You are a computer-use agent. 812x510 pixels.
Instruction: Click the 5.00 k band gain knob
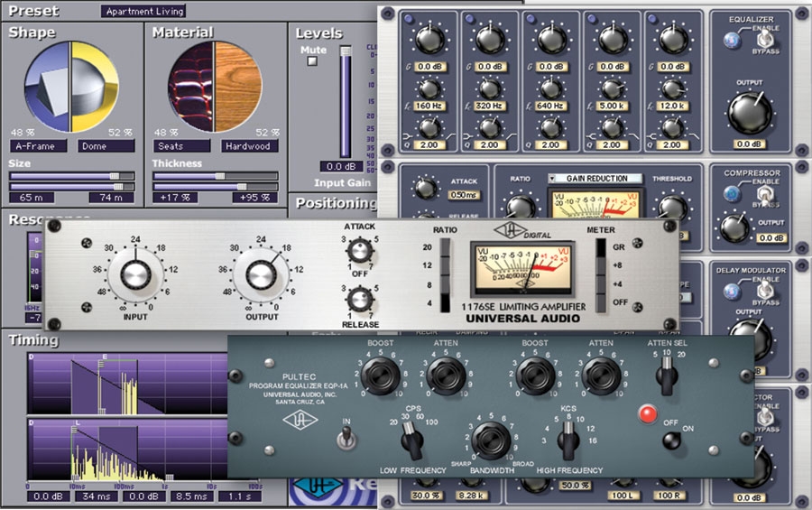[613, 40]
